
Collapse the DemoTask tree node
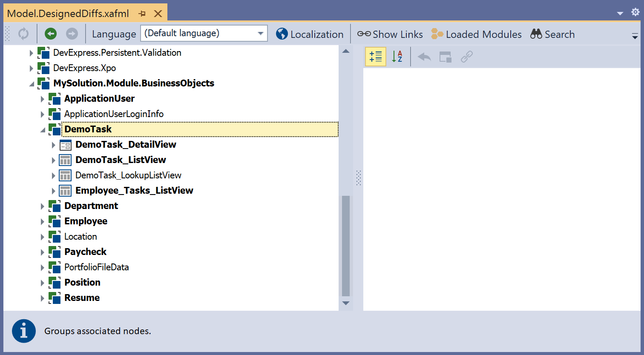point(43,130)
